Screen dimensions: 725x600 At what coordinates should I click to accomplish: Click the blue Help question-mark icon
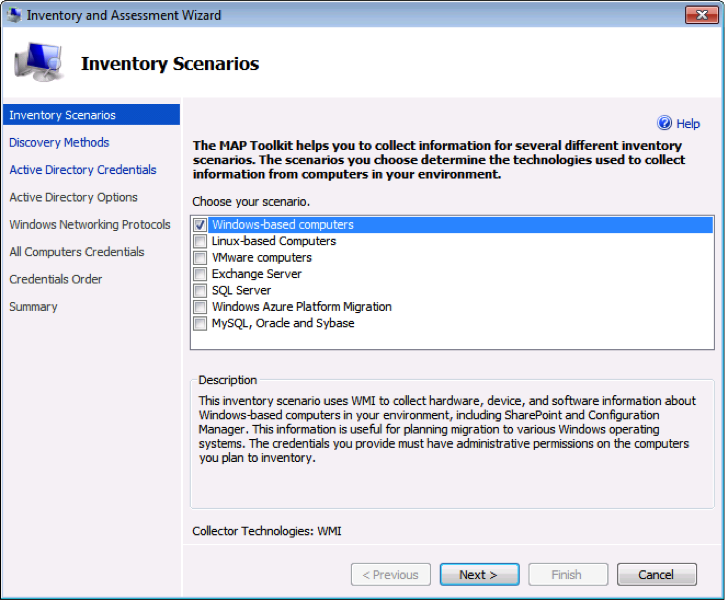pyautogui.click(x=664, y=123)
